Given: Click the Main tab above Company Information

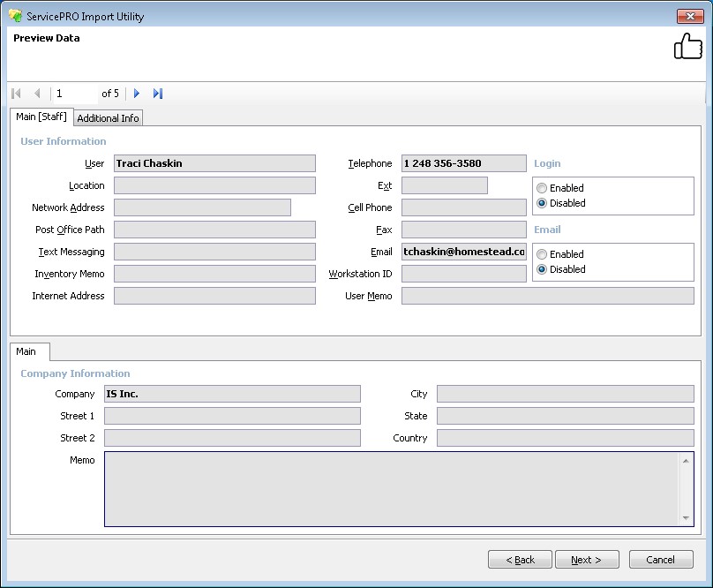Looking at the screenshot, I should [29, 351].
